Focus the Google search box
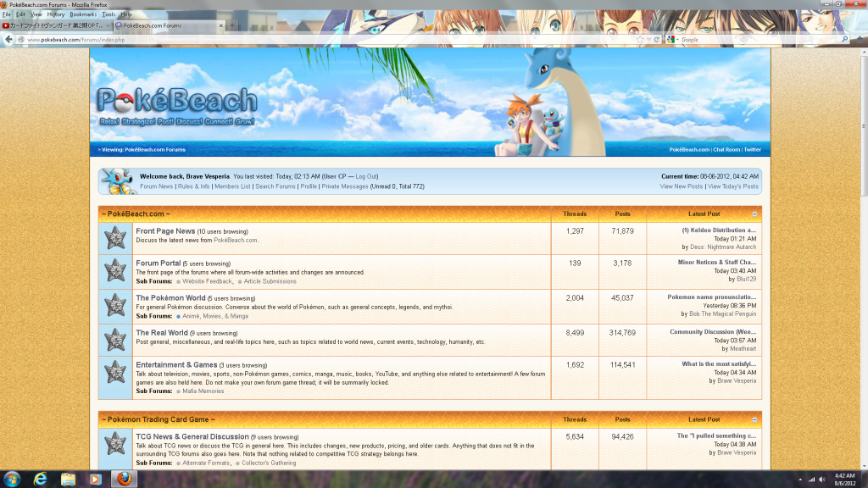 point(759,39)
